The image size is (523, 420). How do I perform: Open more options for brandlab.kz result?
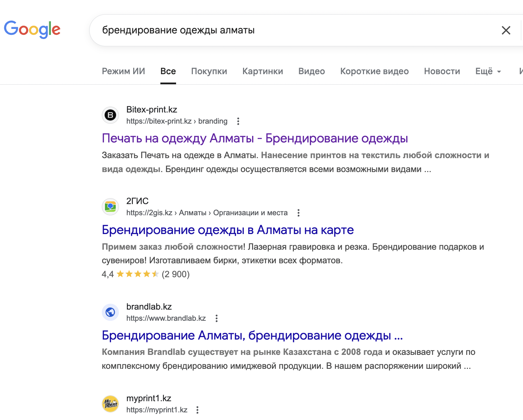click(217, 318)
